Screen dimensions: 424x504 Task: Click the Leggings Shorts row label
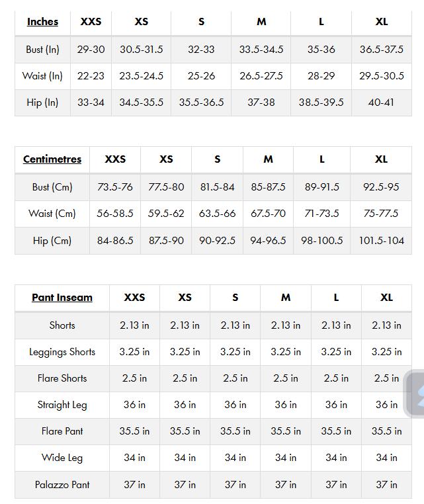[x=62, y=352]
